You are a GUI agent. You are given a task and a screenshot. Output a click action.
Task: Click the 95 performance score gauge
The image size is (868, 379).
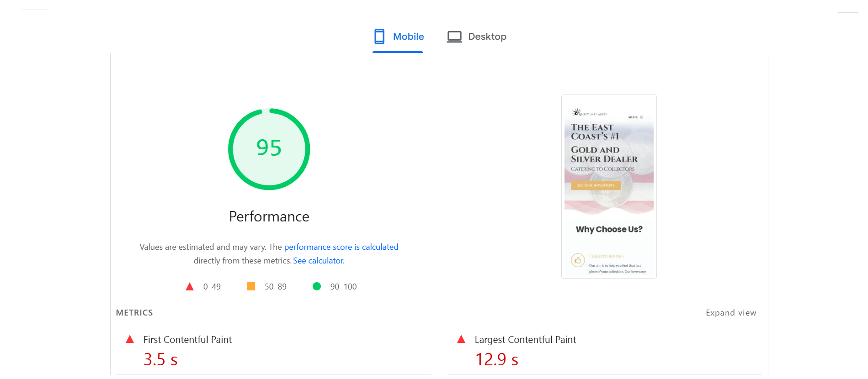269,149
